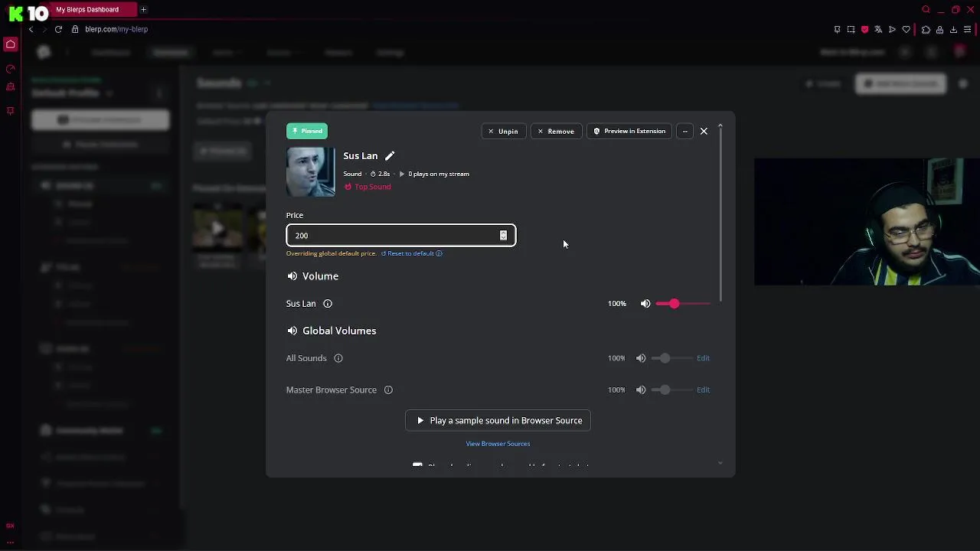Close the sound settings dialog
980x551 pixels.
click(x=704, y=132)
